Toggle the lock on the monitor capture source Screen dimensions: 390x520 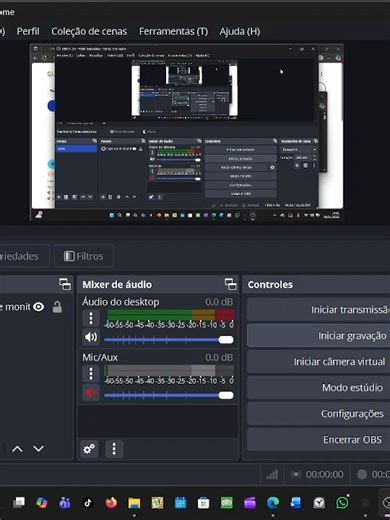pyautogui.click(x=57, y=307)
